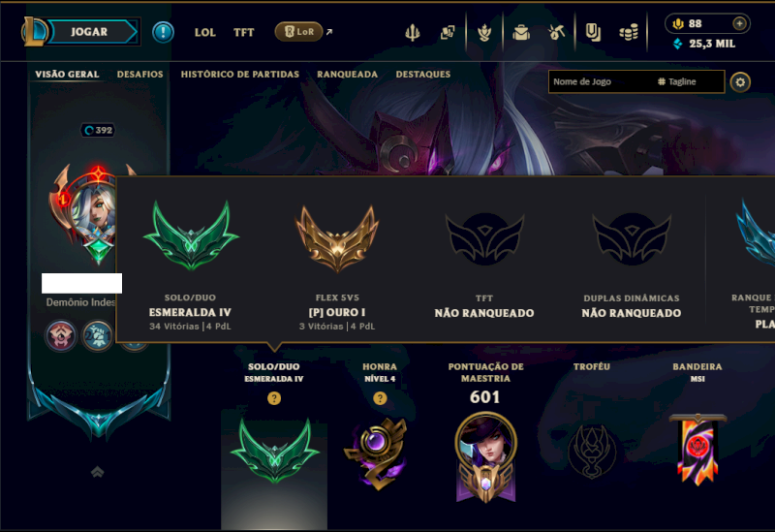Open the profile search settings gear
Viewport: 775px width, 532px height.
coord(740,82)
